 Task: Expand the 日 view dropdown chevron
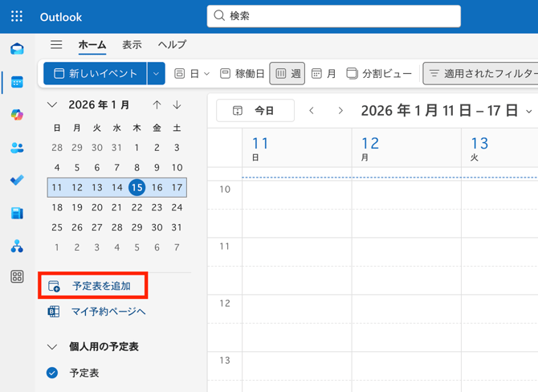(x=206, y=73)
